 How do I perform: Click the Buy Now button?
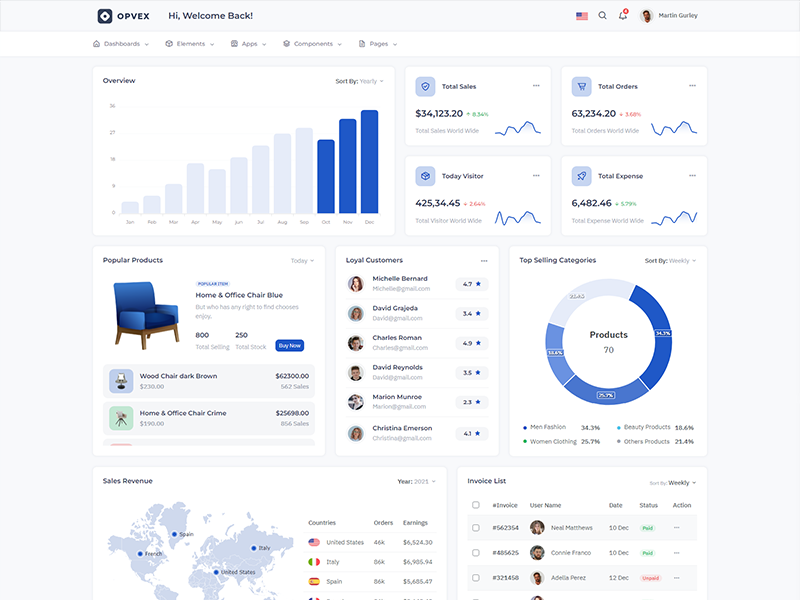[289, 345]
